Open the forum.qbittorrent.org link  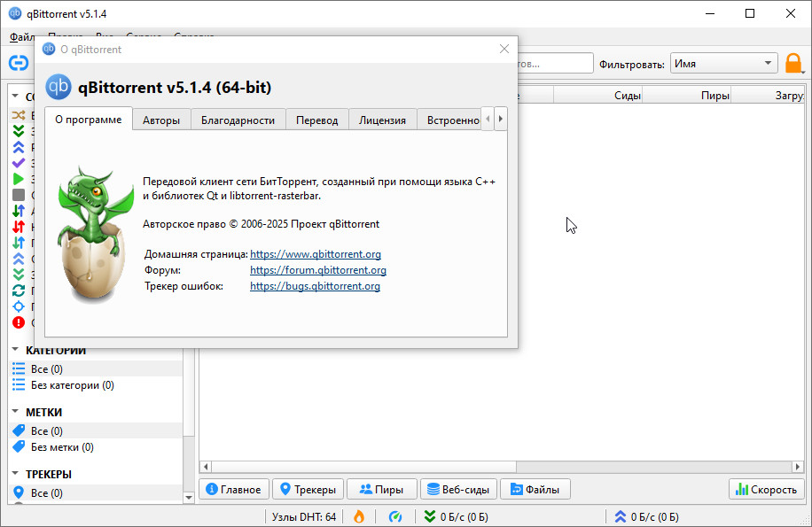click(317, 270)
